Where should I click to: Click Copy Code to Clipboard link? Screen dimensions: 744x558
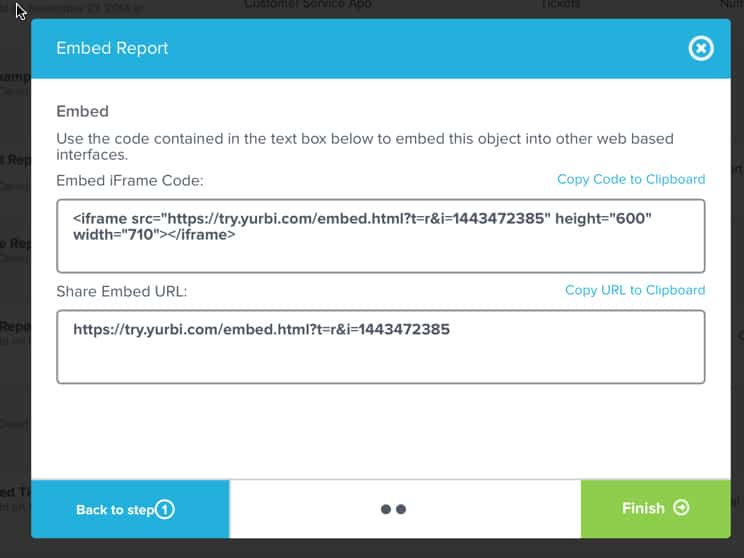[630, 179]
